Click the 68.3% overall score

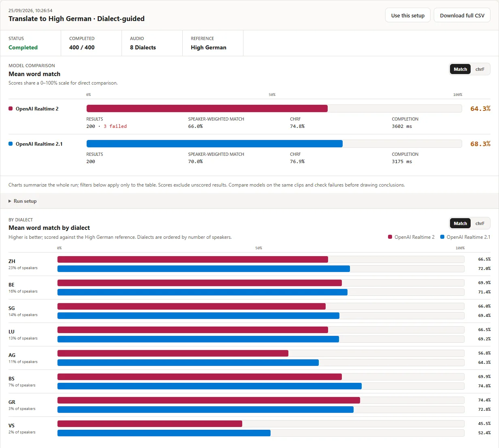point(480,144)
